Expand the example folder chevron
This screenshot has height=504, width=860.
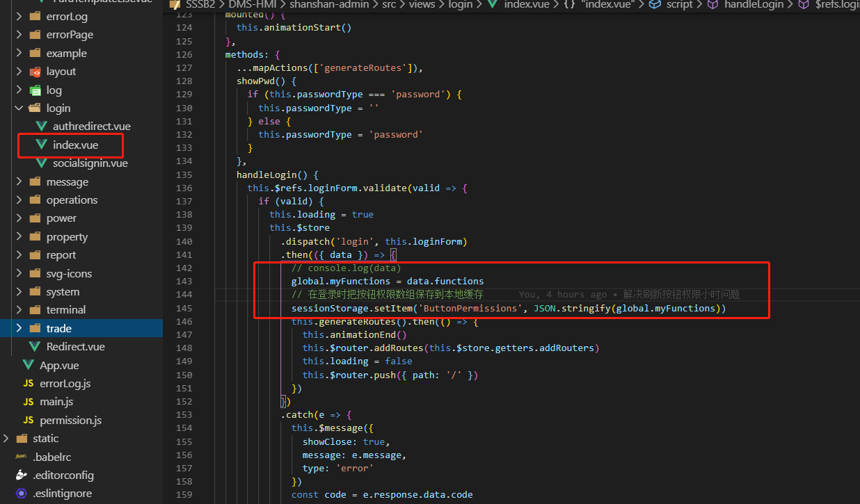click(19, 53)
